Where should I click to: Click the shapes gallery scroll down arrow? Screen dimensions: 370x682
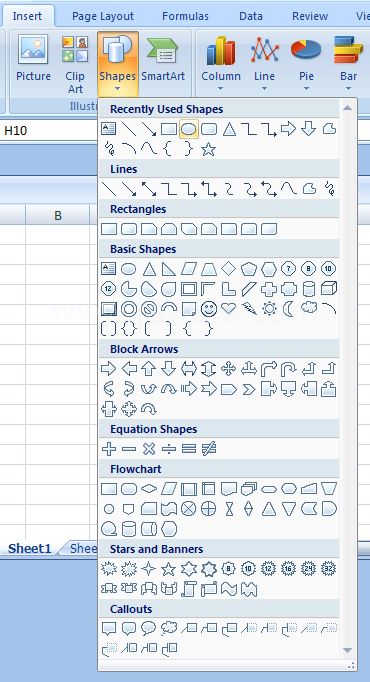click(x=347, y=650)
